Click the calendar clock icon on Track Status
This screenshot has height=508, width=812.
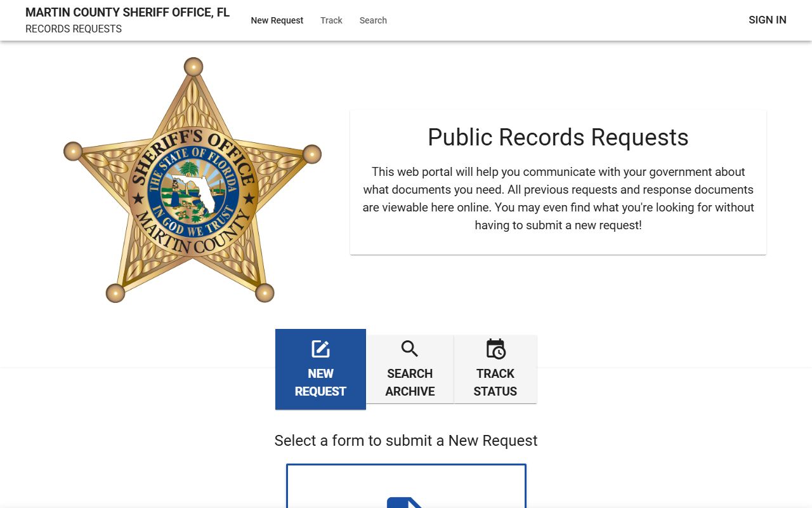point(495,349)
